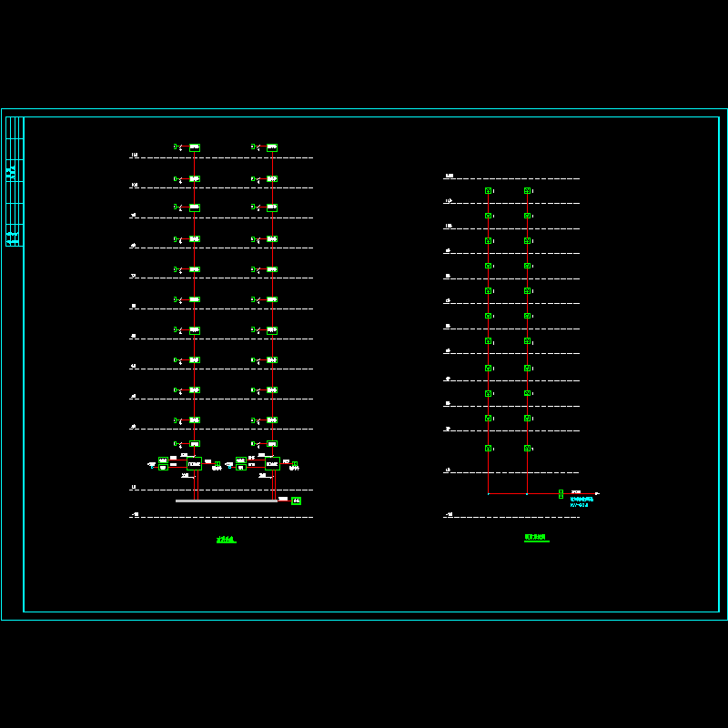The image size is (728, 728).
Task: Click green box at right end of grey busbar
Action: [296, 500]
